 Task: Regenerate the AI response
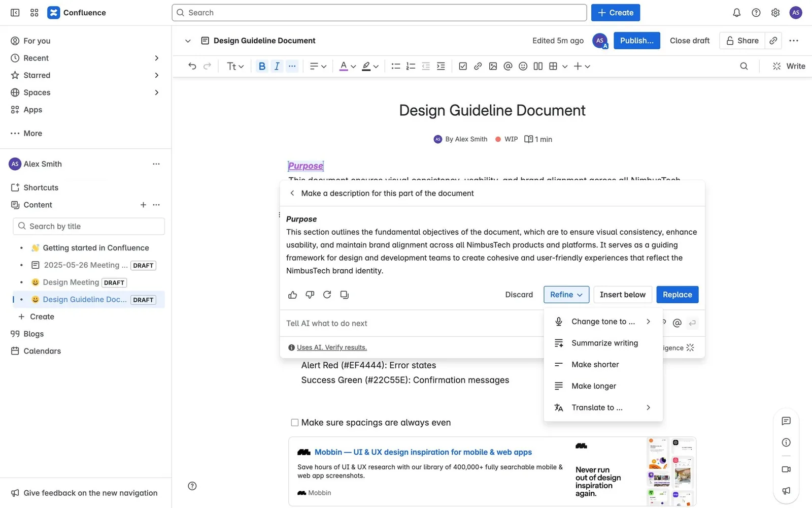tap(327, 295)
